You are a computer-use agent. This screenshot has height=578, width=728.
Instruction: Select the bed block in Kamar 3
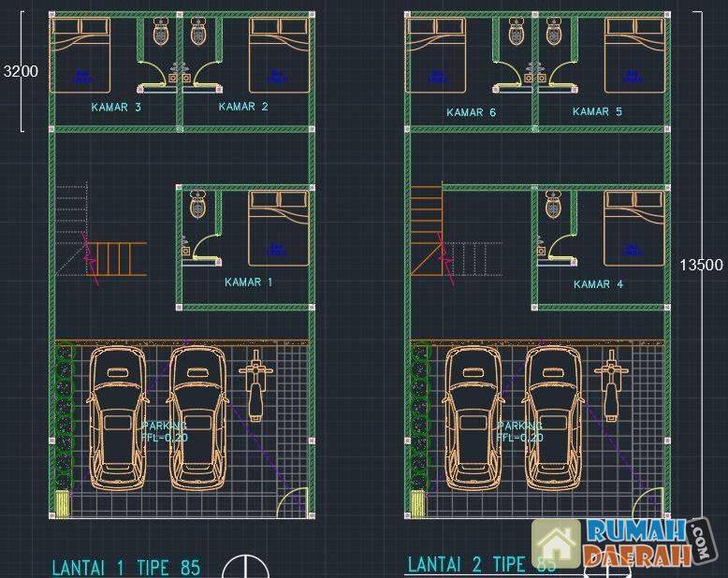(x=81, y=54)
